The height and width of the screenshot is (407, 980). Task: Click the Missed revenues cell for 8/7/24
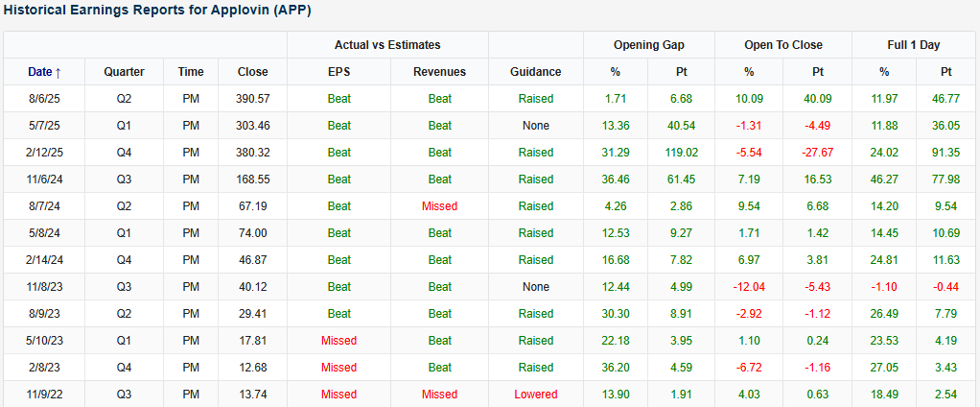point(439,206)
